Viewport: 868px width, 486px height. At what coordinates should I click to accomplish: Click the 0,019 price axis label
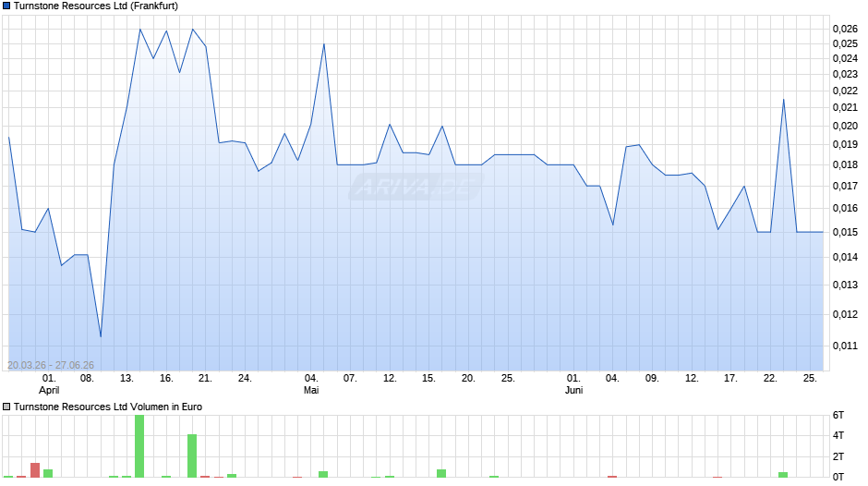[845, 145]
